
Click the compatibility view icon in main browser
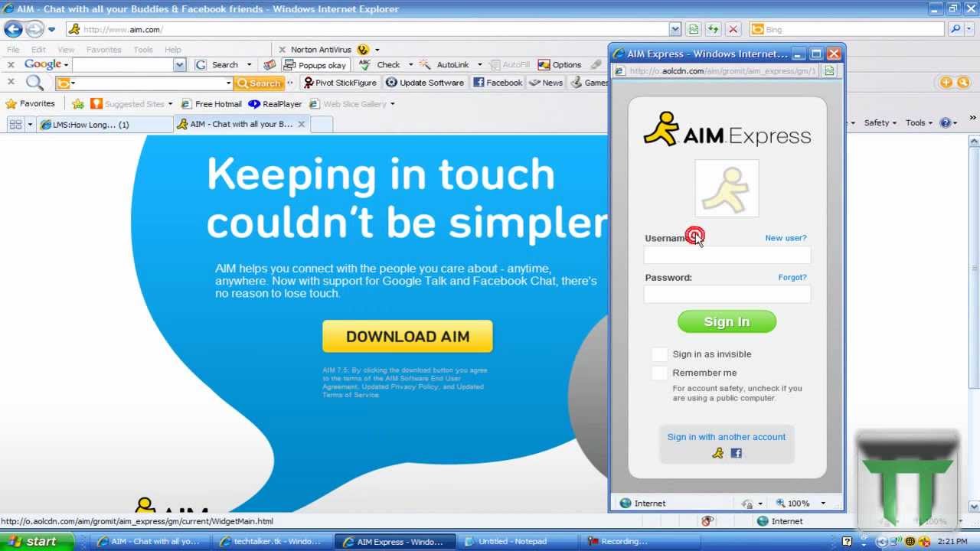(x=694, y=29)
